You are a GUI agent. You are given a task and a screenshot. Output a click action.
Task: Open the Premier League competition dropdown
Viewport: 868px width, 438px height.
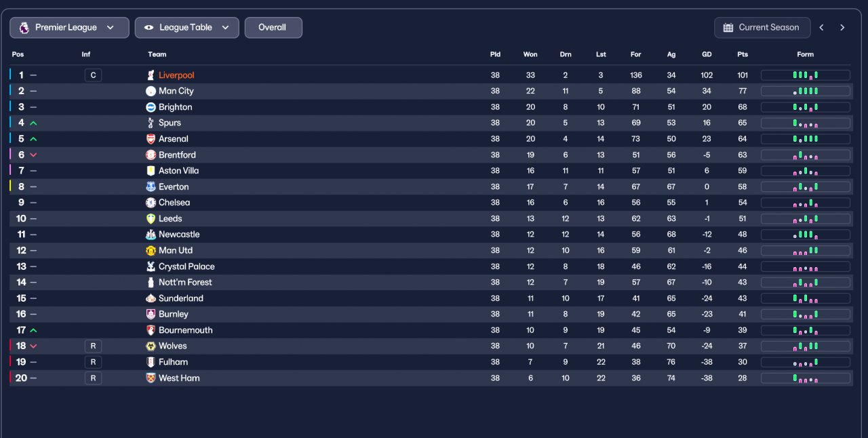[69, 28]
